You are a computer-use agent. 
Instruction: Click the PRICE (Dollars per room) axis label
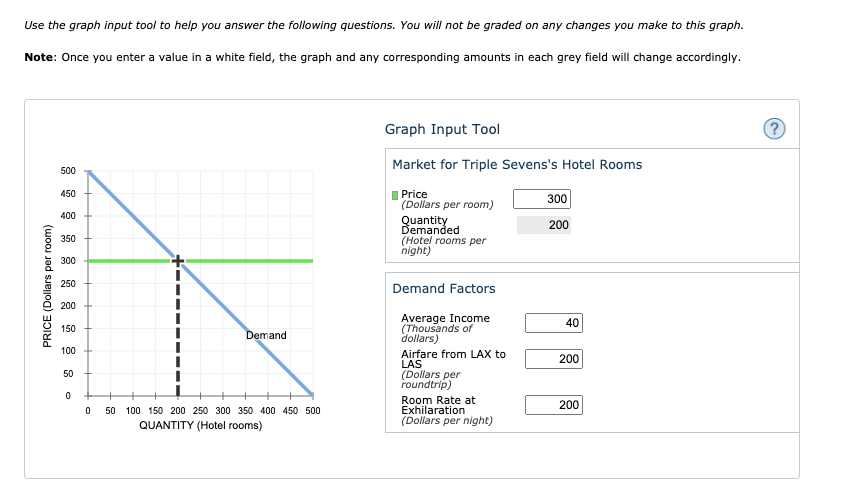pos(48,286)
